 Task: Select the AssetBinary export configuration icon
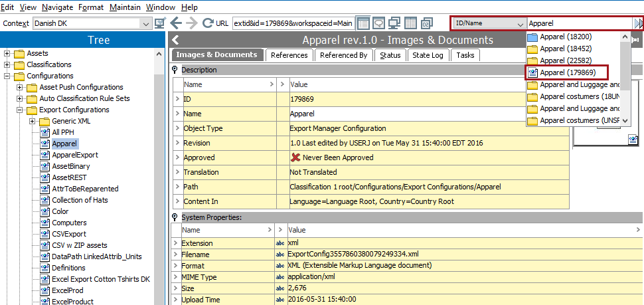pos(45,166)
